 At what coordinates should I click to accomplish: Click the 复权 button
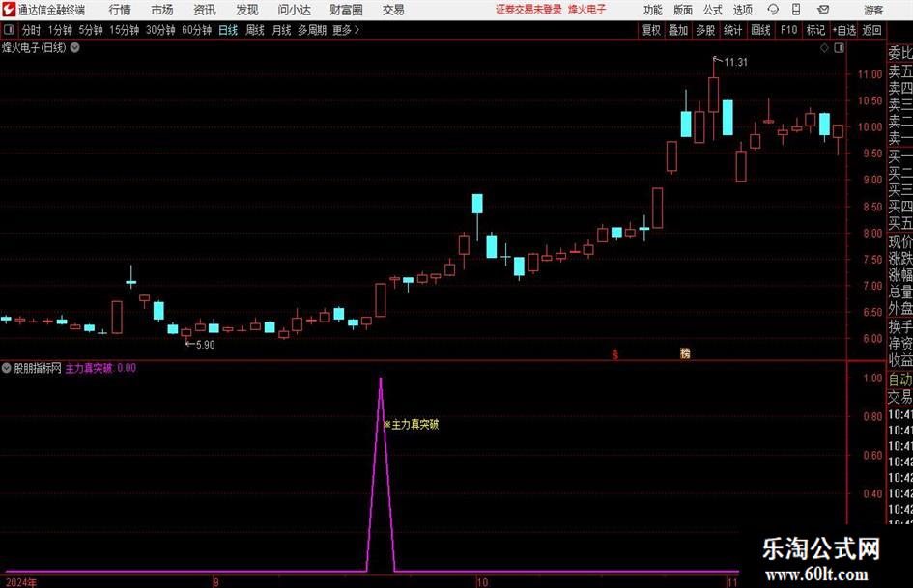[651, 30]
